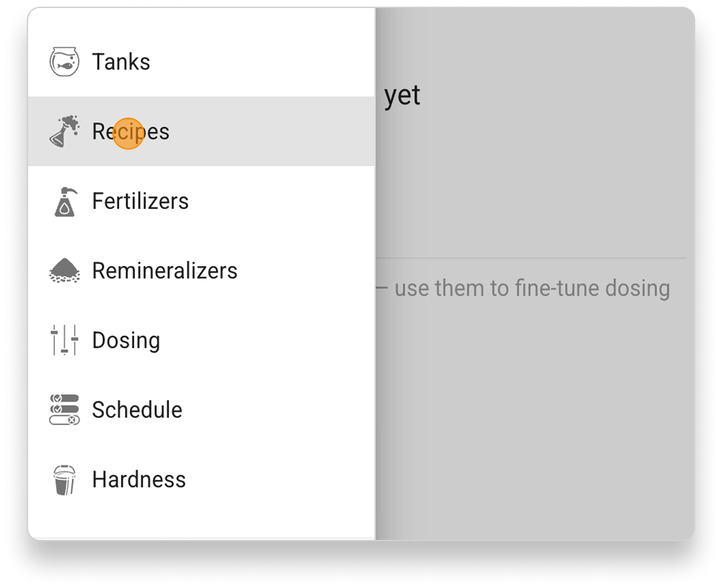This screenshot has width=722, height=588.
Task: Click the "use them to fine-tune dosing" hint
Action: (532, 288)
